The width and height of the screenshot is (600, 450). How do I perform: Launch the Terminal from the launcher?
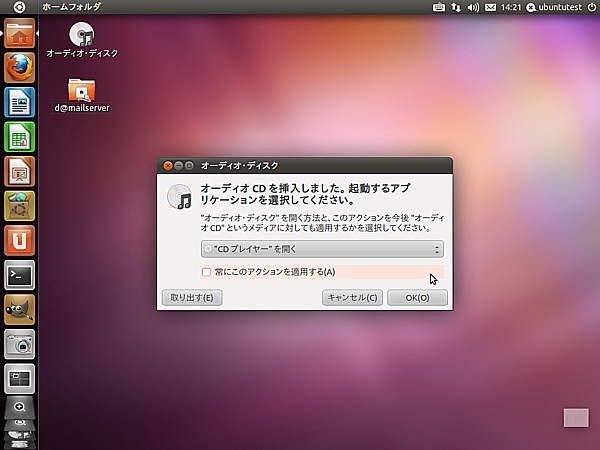point(20,275)
